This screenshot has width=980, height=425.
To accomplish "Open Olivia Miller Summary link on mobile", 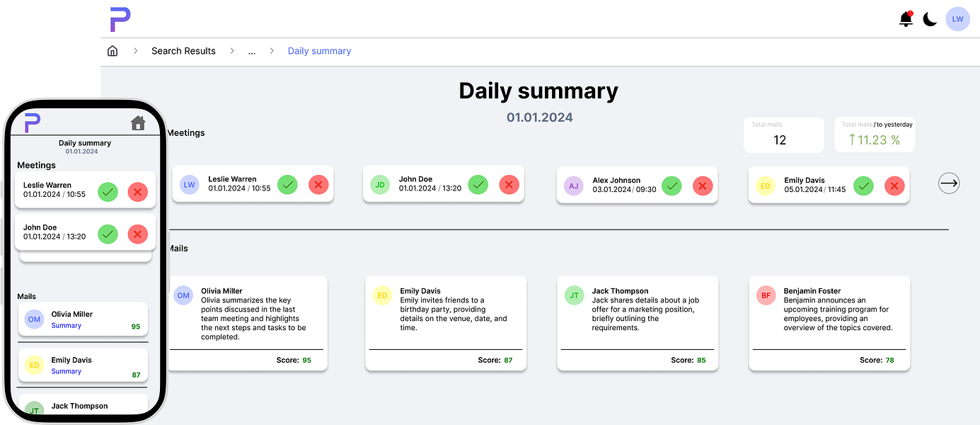I will [67, 326].
